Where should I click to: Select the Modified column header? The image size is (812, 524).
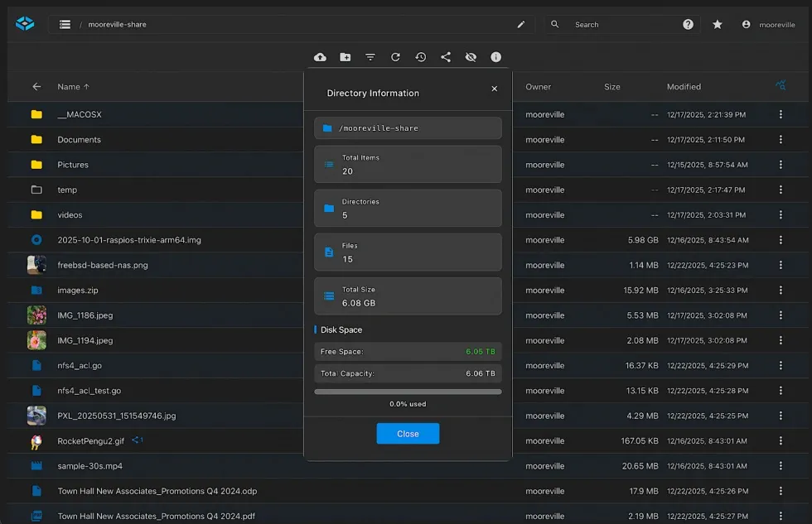click(x=684, y=86)
